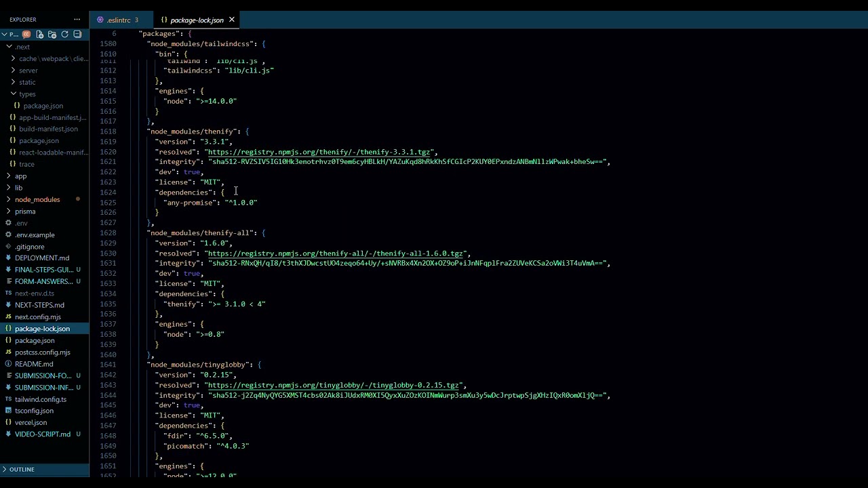Open NEXT-STEPS.md file
Screen dimensions: 868x488
click(39, 305)
